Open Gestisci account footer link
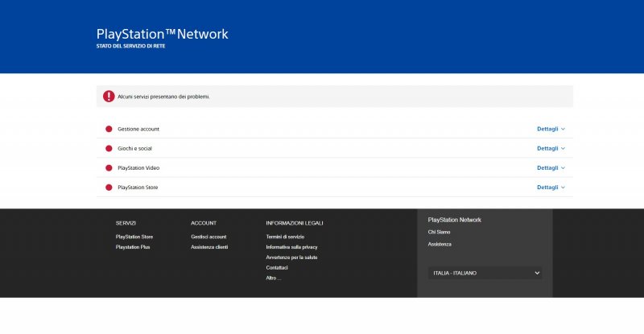This screenshot has height=334, width=644. coord(208,237)
